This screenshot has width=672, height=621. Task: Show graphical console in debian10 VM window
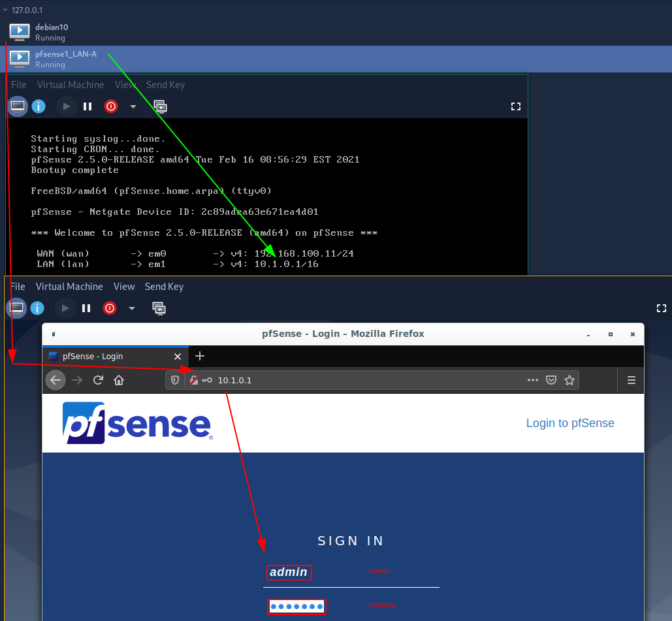pos(17,308)
